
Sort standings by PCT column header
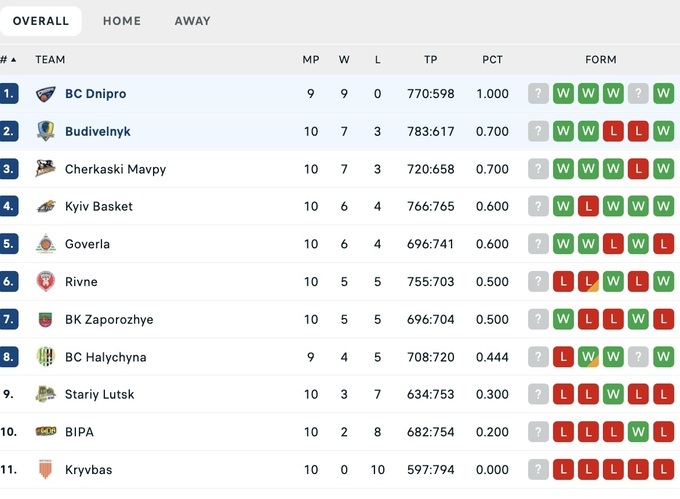[492, 60]
